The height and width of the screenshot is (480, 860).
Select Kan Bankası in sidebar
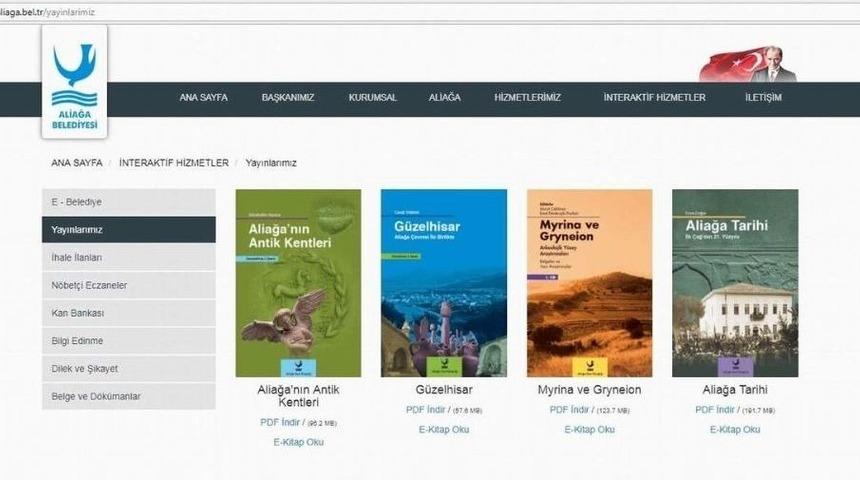click(129, 313)
